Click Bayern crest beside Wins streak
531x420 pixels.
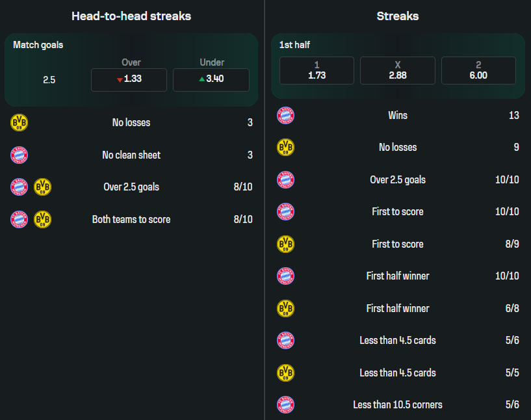coord(286,115)
